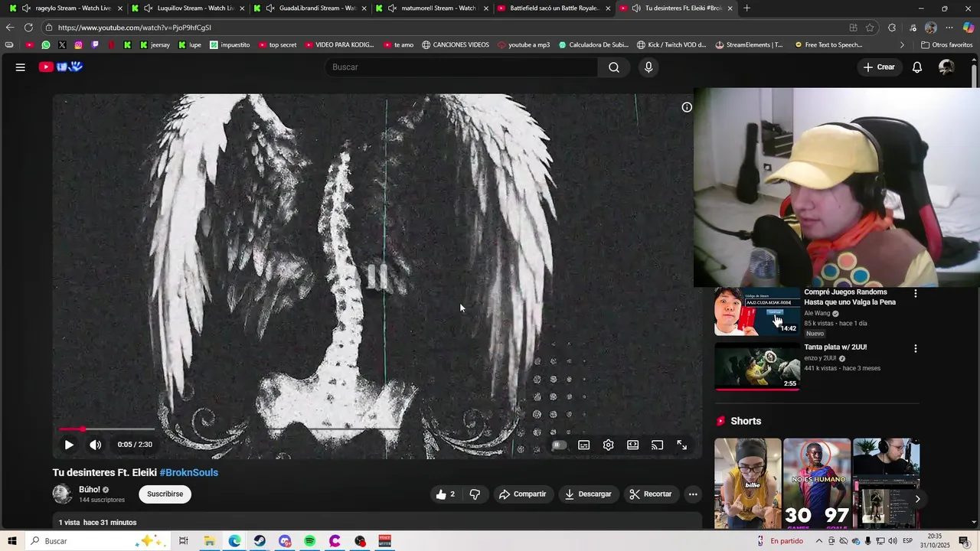980x551 pixels.
Task: Dislike the video
Action: pyautogui.click(x=475, y=494)
